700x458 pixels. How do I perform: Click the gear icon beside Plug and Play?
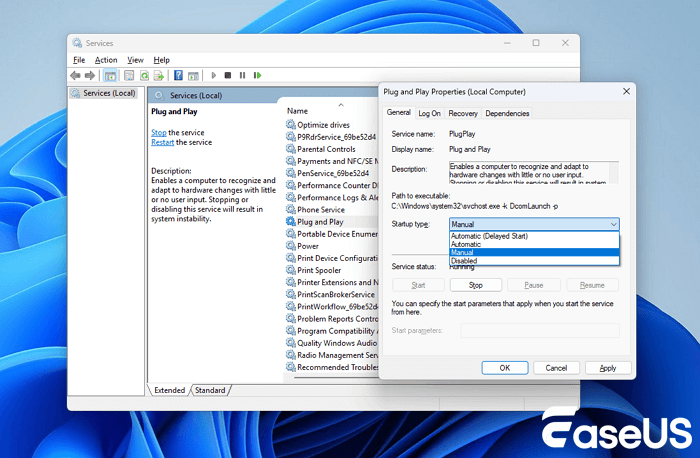(x=291, y=221)
